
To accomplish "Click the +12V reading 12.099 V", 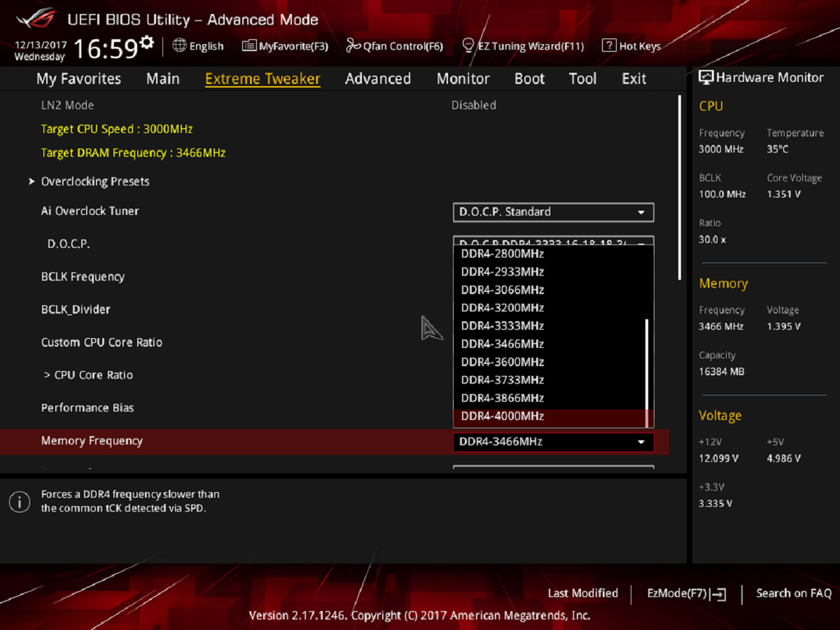I will coord(718,458).
